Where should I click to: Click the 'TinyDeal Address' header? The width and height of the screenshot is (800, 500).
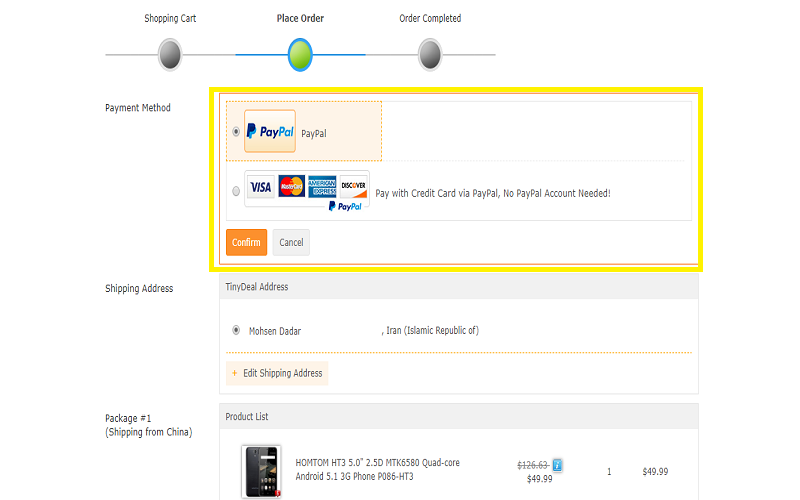(257, 287)
